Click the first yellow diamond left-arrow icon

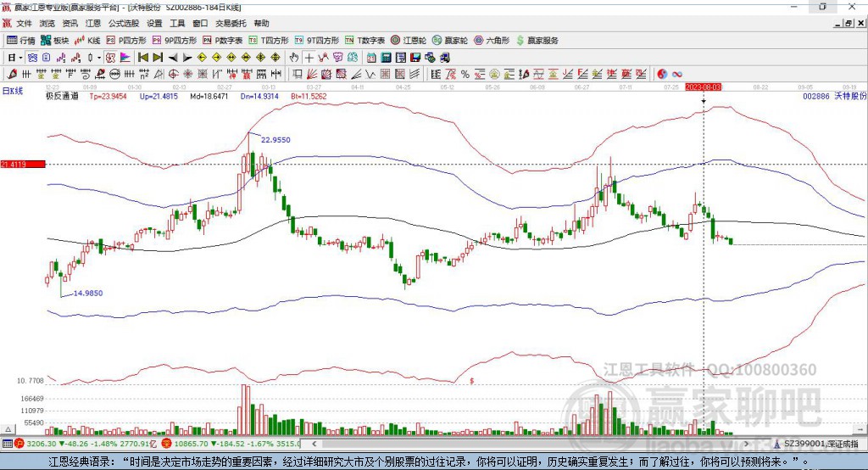click(202, 58)
